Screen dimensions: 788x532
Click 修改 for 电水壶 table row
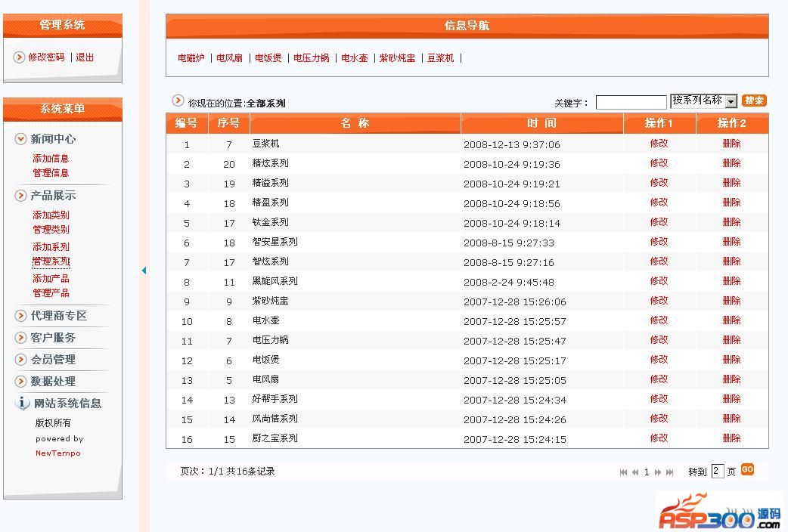coord(659,320)
